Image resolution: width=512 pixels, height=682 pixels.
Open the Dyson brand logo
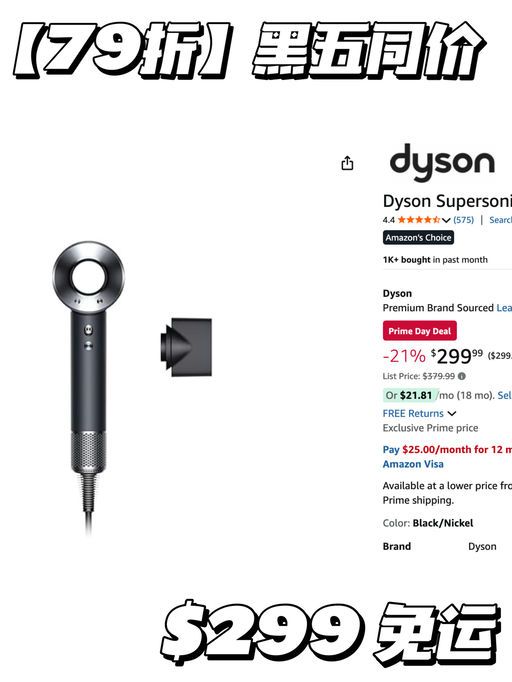[442, 163]
